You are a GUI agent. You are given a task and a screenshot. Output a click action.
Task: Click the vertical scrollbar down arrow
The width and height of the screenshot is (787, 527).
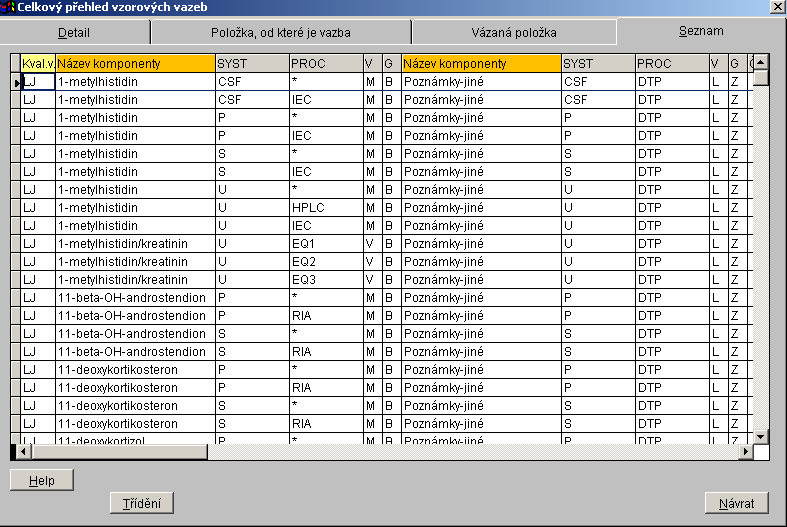pos(761,436)
